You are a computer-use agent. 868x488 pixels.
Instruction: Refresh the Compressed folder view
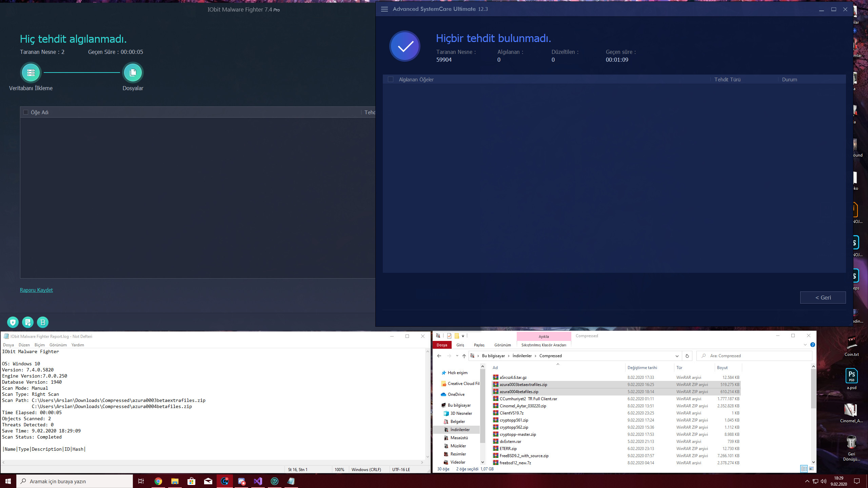point(687,356)
